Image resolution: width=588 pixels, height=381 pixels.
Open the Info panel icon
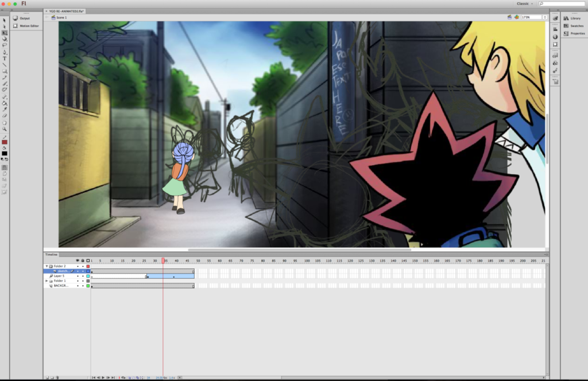click(555, 37)
